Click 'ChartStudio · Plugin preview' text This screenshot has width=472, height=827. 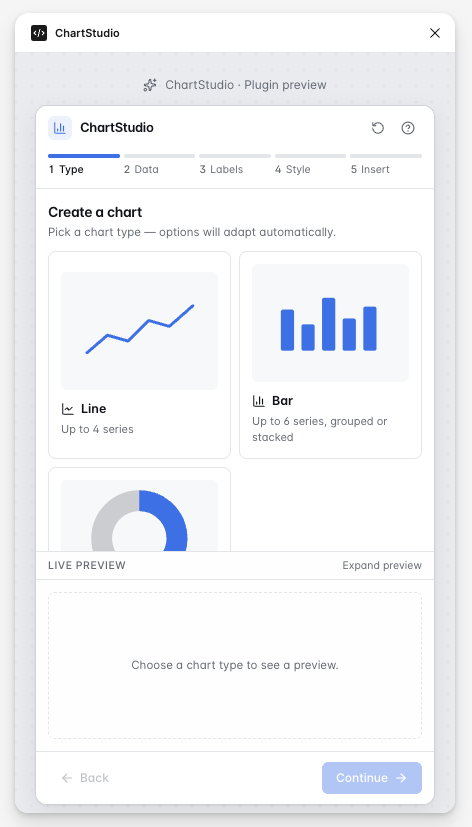tap(246, 85)
